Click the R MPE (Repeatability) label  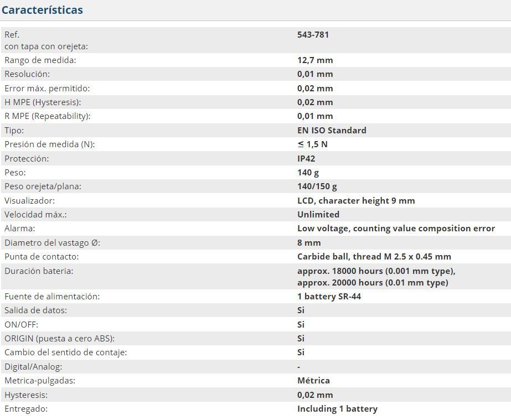[47, 116]
